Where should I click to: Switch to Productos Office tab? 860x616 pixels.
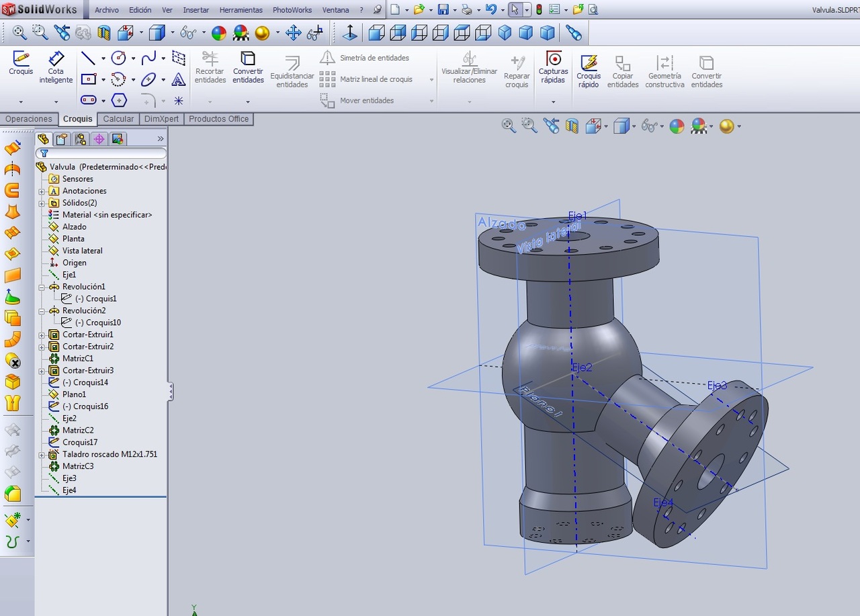219,119
